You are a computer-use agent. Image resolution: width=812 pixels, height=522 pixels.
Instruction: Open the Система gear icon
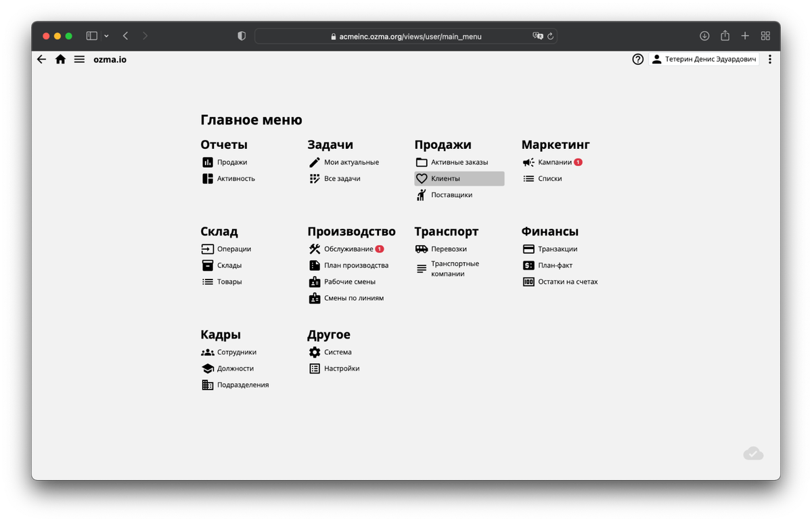[314, 351]
